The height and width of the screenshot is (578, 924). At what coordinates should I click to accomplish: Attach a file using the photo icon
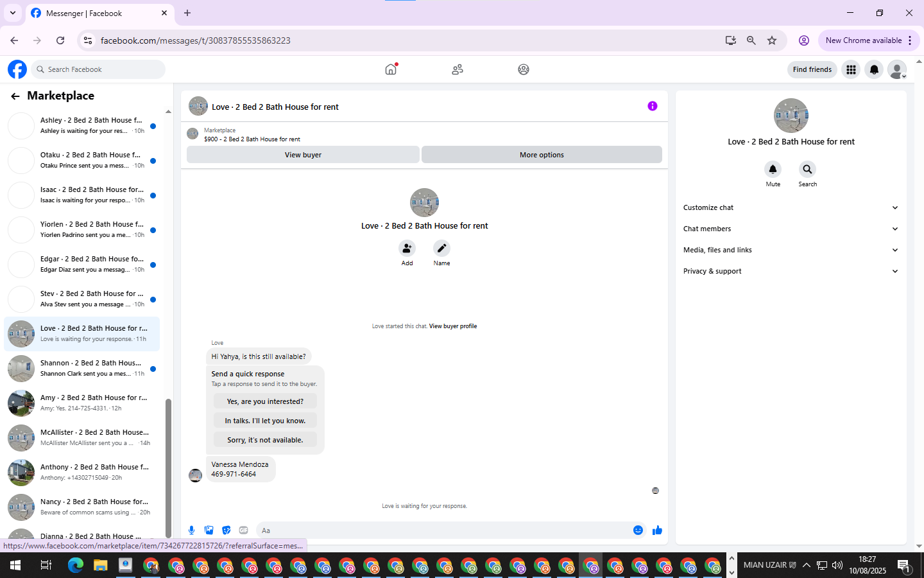[209, 530]
